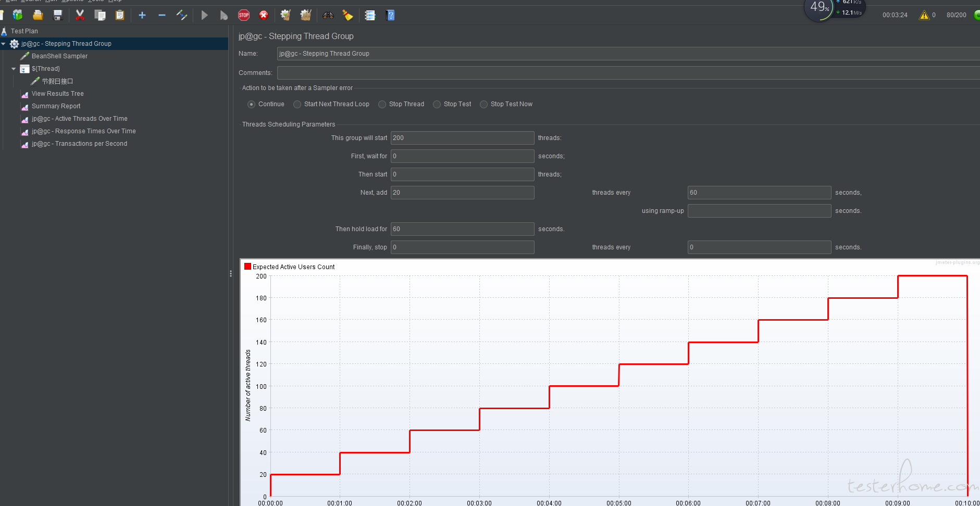Collapse the jp@gc Stepping Thread Group node
This screenshot has width=980, height=506.
click(3, 44)
